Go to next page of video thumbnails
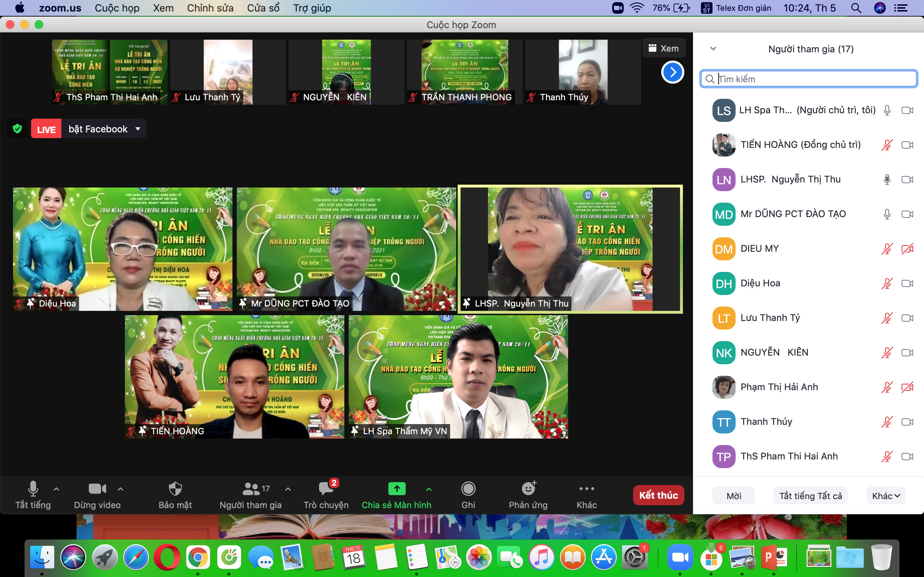This screenshot has width=924, height=577. pos(672,72)
